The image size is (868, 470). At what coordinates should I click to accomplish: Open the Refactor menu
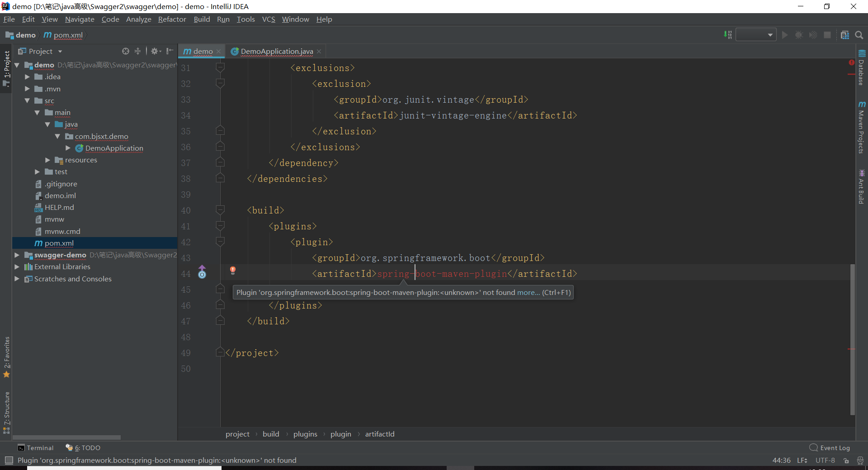[172, 19]
